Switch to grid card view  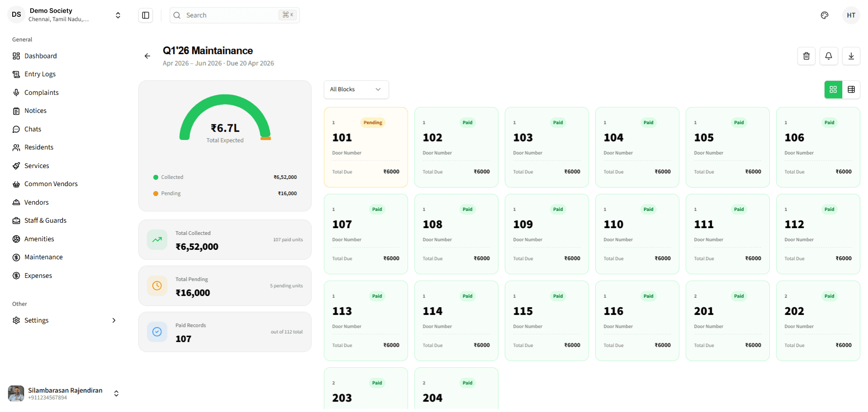pyautogui.click(x=833, y=89)
